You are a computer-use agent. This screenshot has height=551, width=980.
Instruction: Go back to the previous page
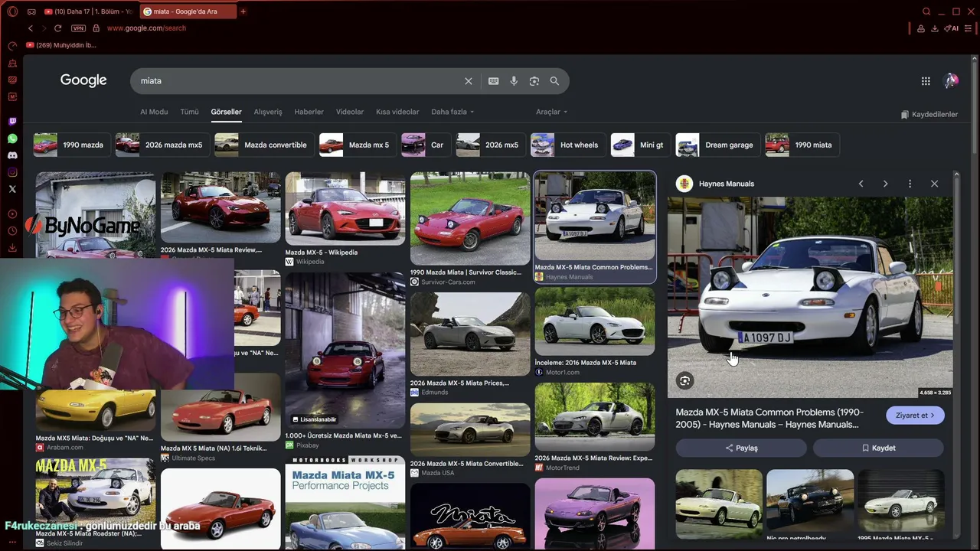pyautogui.click(x=31, y=28)
